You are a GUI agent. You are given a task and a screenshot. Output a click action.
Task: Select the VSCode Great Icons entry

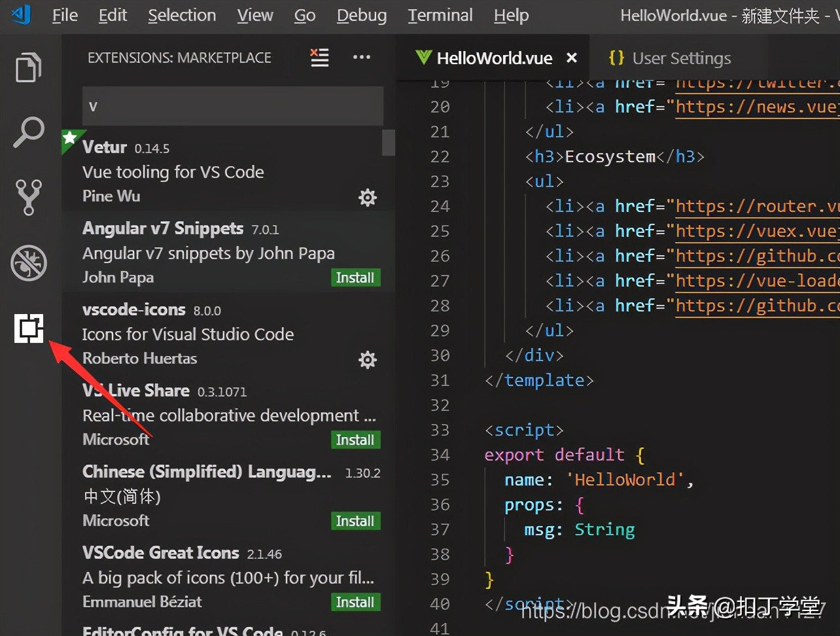[228, 576]
